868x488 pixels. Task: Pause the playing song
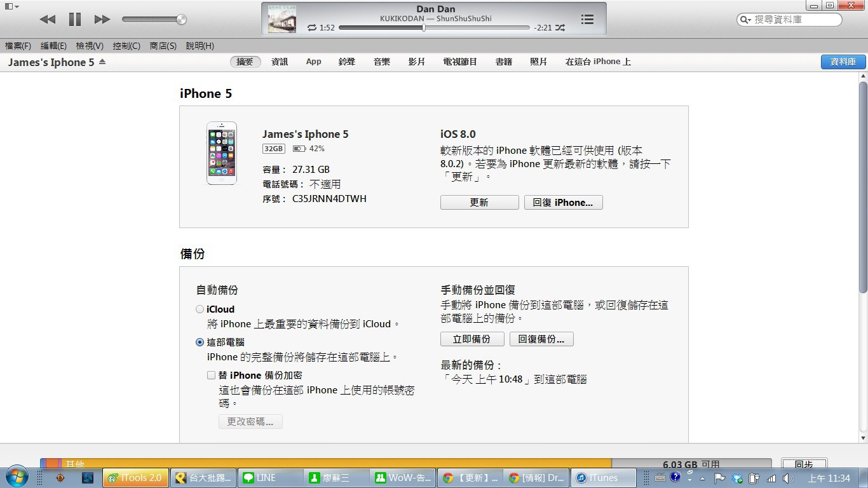(x=75, y=20)
